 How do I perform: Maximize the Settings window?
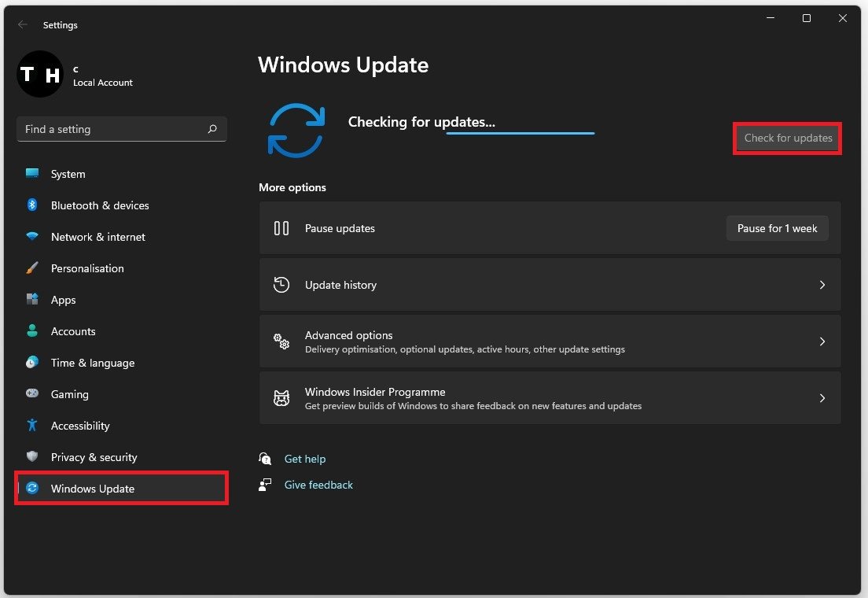807,18
